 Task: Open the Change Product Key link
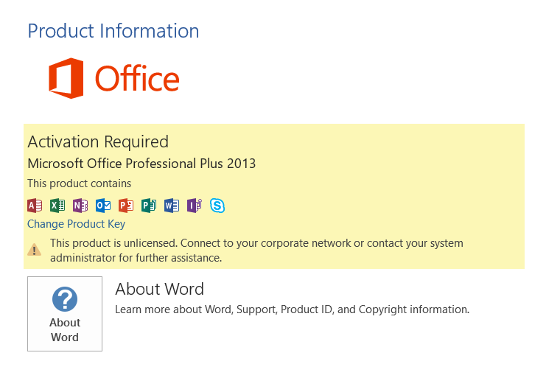click(76, 224)
